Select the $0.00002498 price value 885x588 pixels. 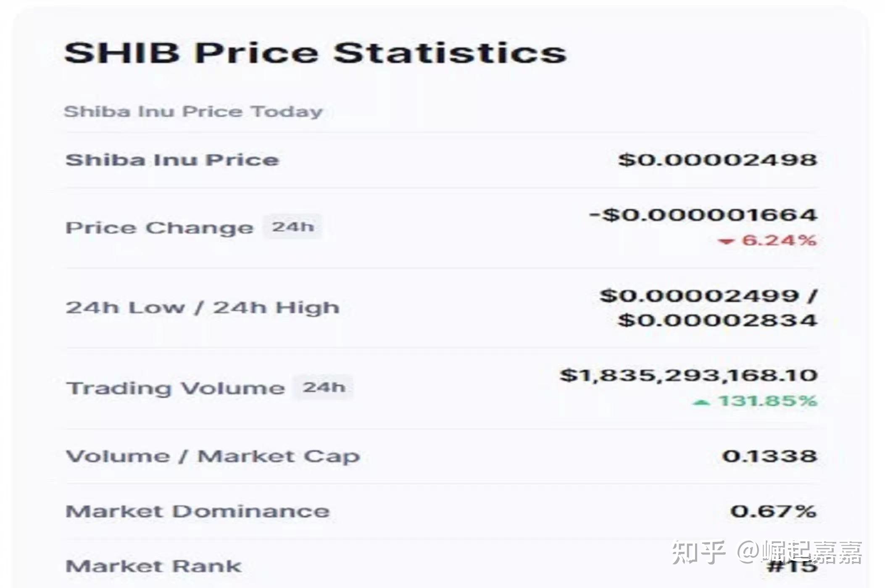717,160
